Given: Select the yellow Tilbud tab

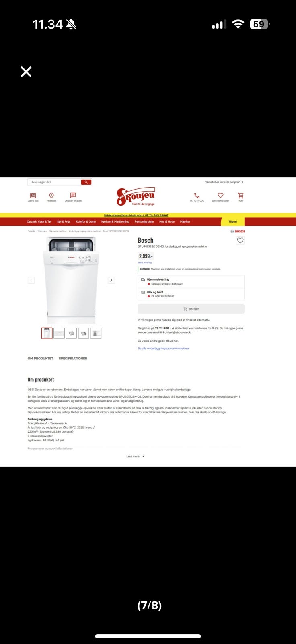Looking at the screenshot, I should 233,221.
